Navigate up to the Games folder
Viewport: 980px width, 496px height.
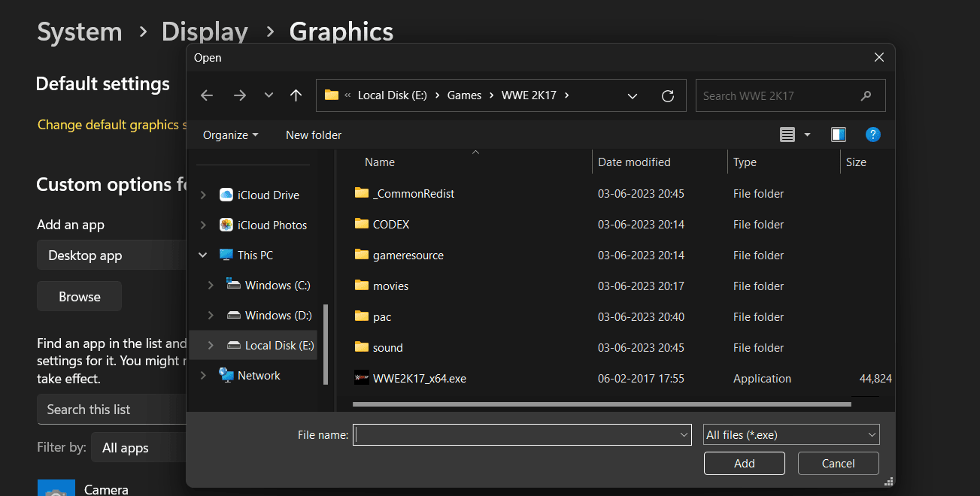click(x=296, y=95)
